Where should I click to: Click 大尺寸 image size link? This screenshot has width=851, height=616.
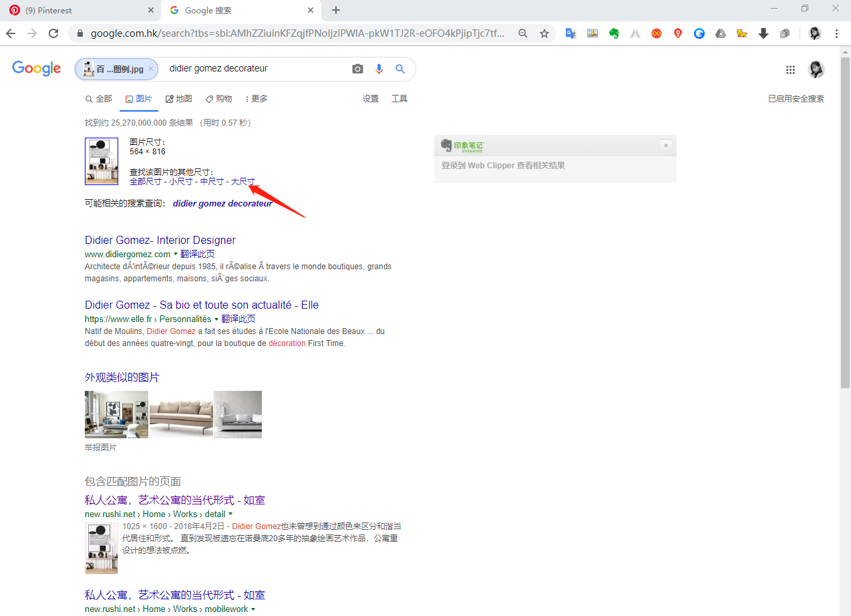[x=243, y=182]
